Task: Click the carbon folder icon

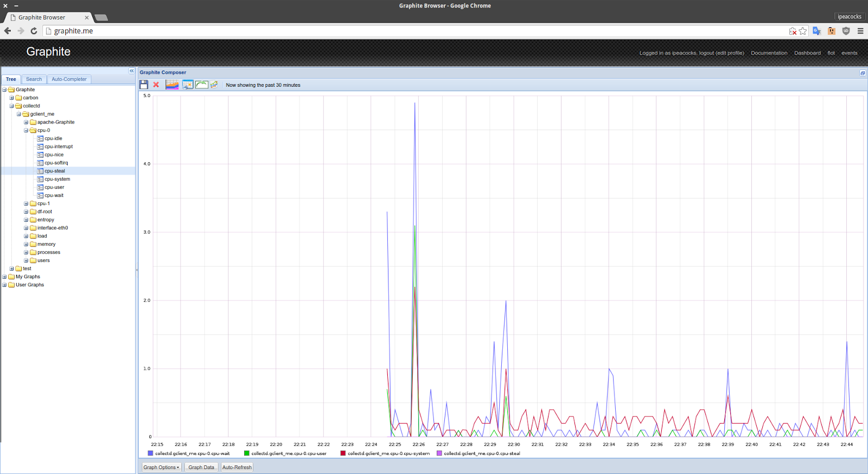Action: point(18,98)
